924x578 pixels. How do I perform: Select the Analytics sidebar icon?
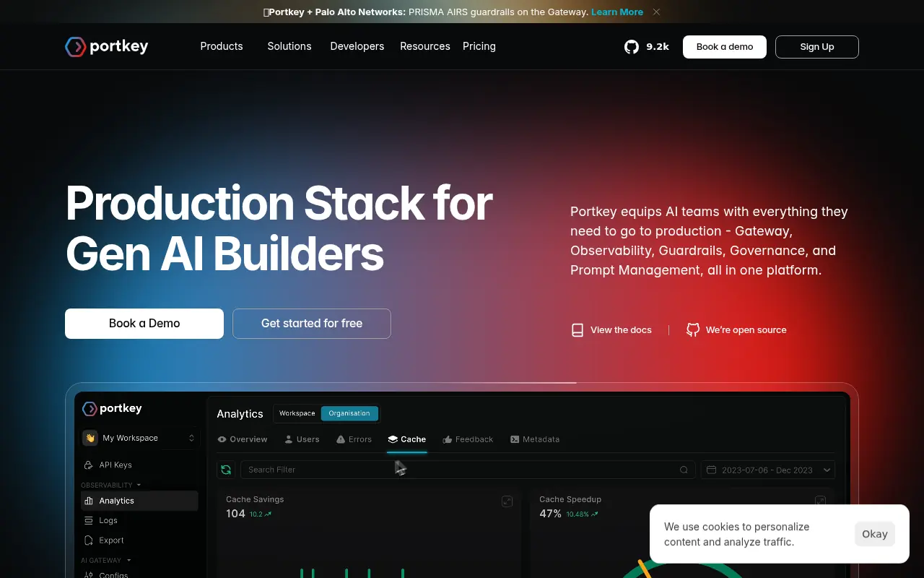88,501
